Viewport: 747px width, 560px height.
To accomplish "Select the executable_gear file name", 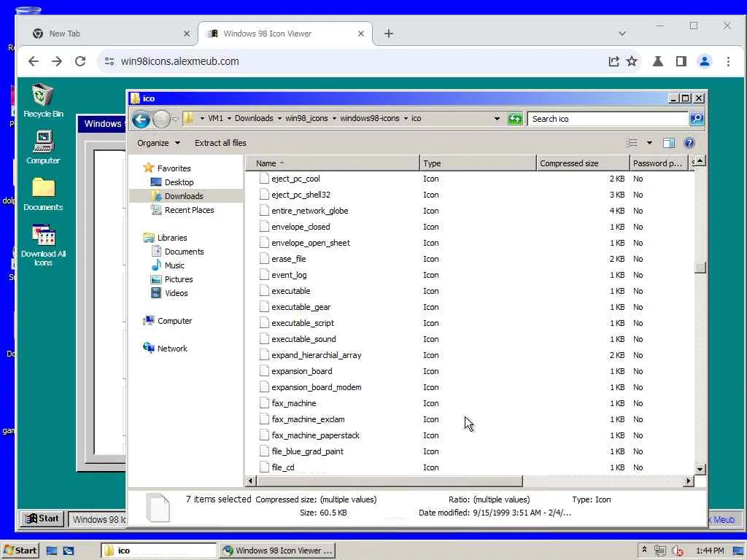I will pyautogui.click(x=301, y=307).
